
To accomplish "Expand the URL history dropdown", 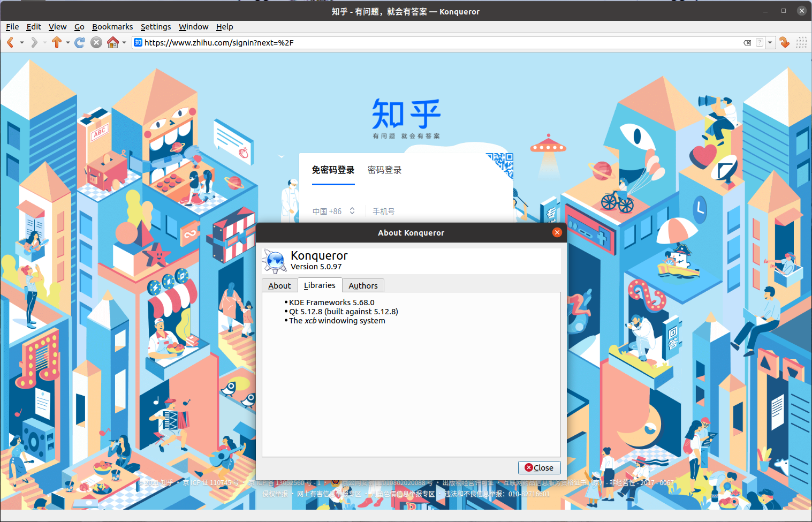I will (x=770, y=43).
